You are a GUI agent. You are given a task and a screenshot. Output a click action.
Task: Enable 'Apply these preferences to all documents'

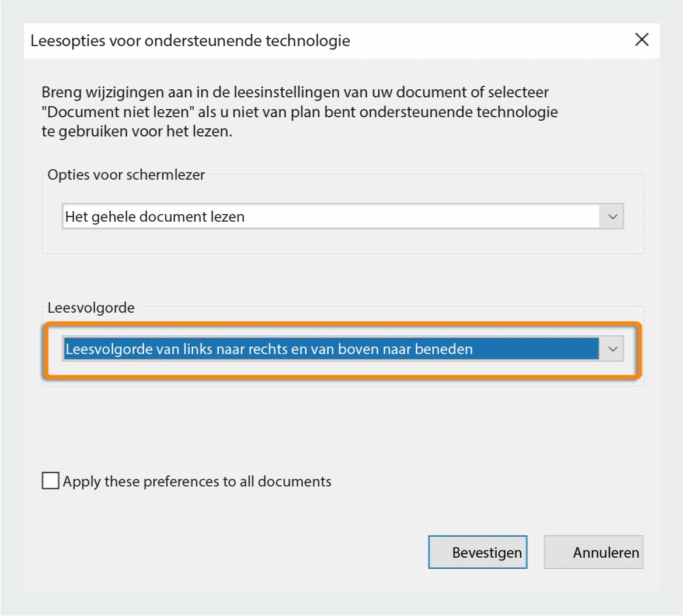click(50, 480)
